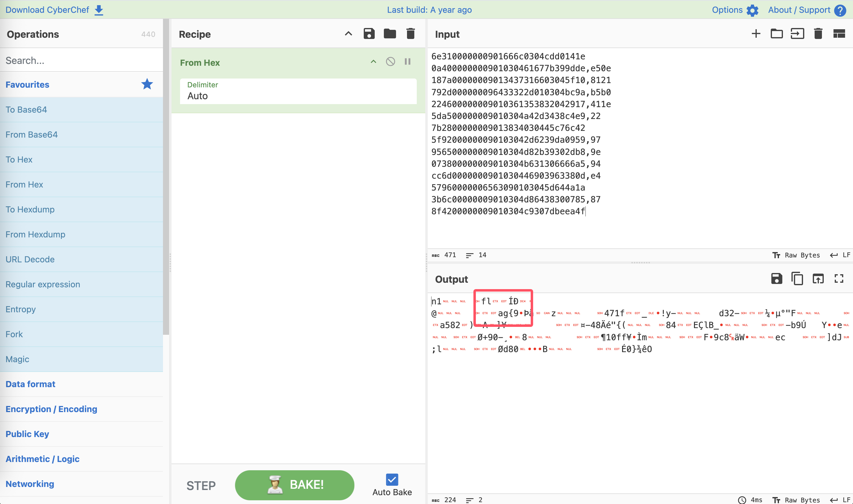Click the output character count 224
The width and height of the screenshot is (853, 504).
444,500
